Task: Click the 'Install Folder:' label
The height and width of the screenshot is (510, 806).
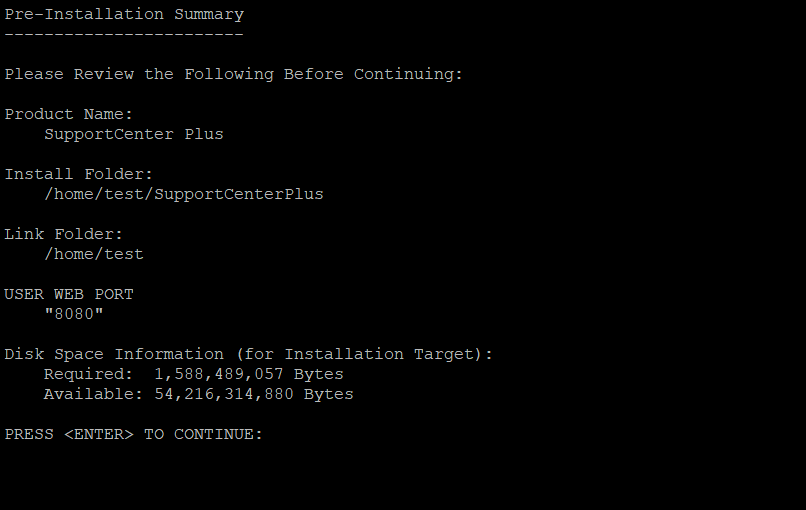Action: (x=79, y=174)
